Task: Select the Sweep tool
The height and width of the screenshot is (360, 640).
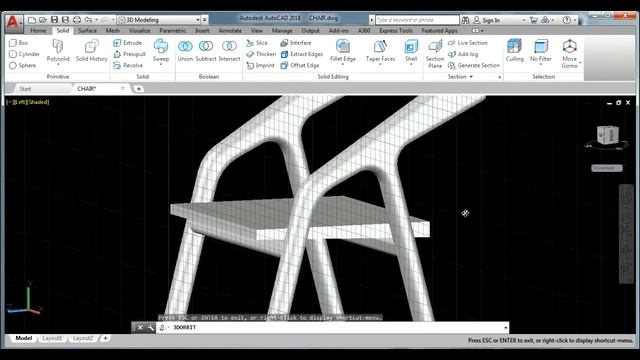Action: point(161,51)
